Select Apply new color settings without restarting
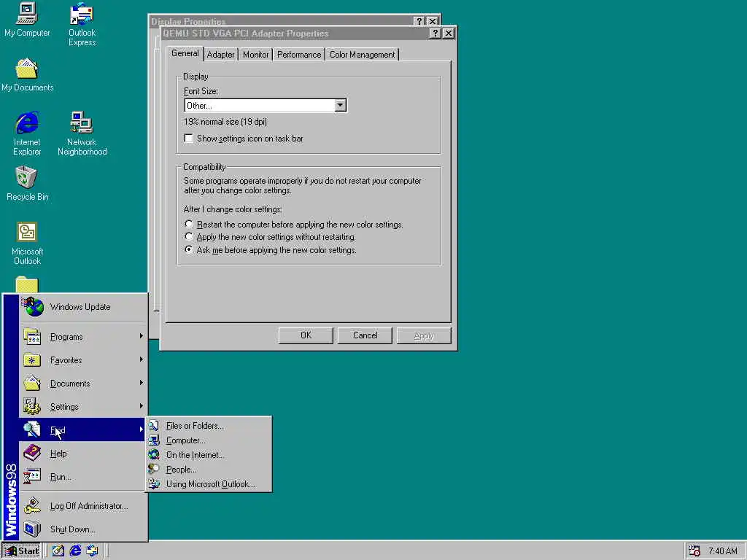Image resolution: width=747 pixels, height=560 pixels. click(x=189, y=237)
